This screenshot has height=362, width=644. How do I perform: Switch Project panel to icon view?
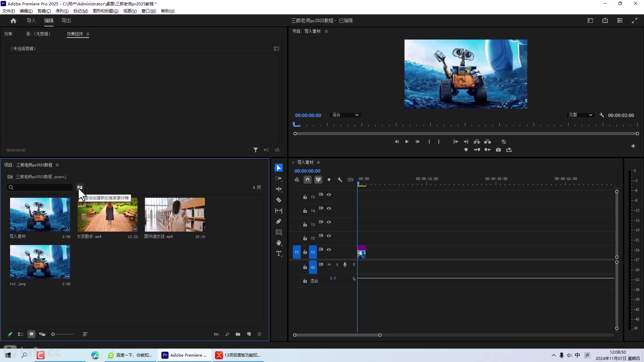(32, 334)
